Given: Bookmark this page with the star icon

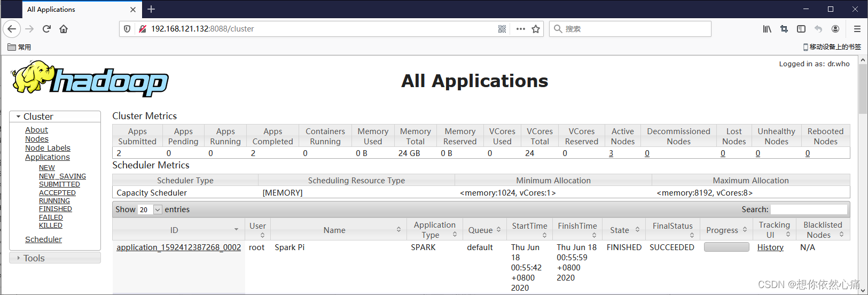Looking at the screenshot, I should [536, 29].
